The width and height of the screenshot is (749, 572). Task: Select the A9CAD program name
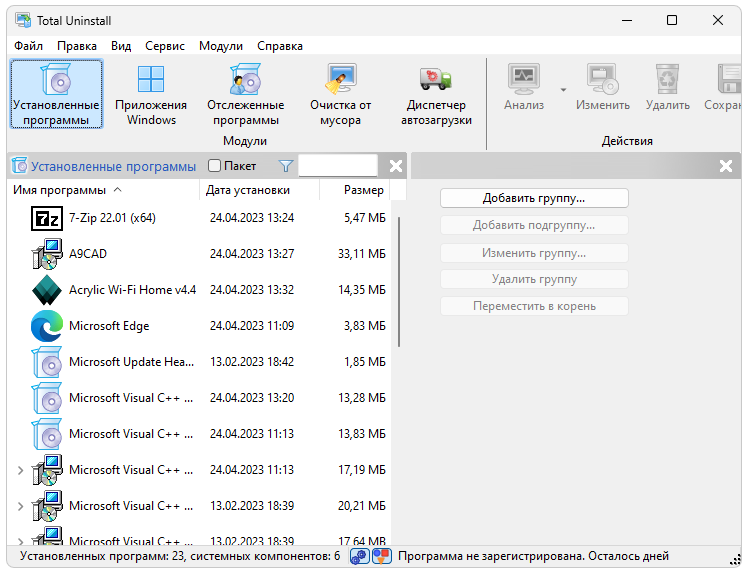point(88,254)
